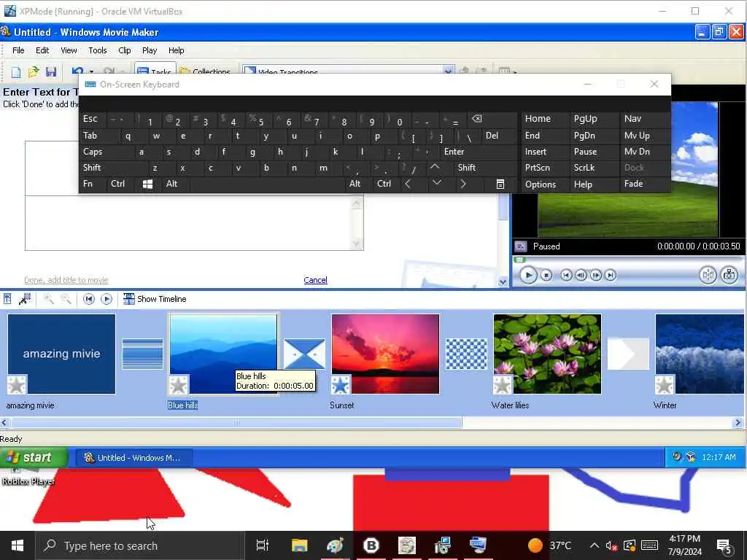Click the Take Picture camera icon
Screen dimensions: 747x560
[729, 275]
